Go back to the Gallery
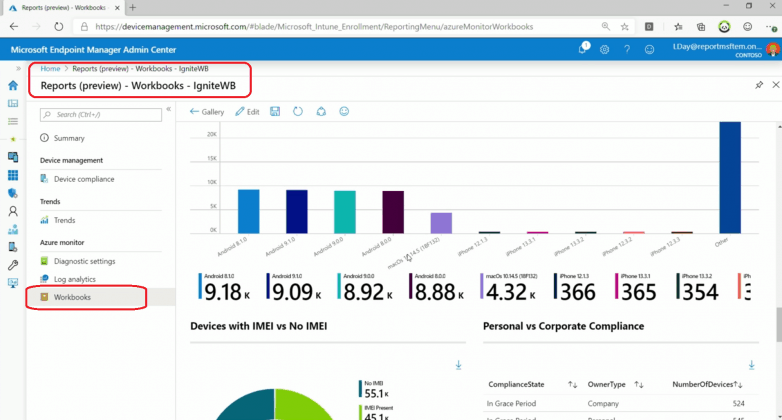Viewport: 782px width, 420px height. pos(207,112)
